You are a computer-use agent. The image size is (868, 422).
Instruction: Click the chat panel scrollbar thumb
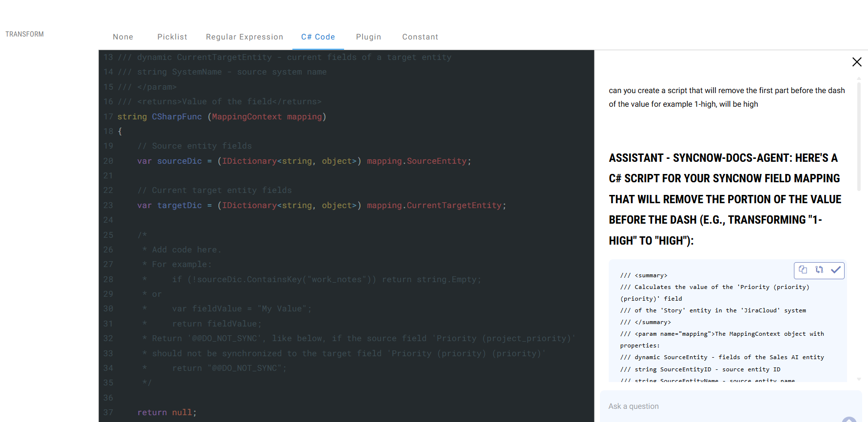(859, 136)
